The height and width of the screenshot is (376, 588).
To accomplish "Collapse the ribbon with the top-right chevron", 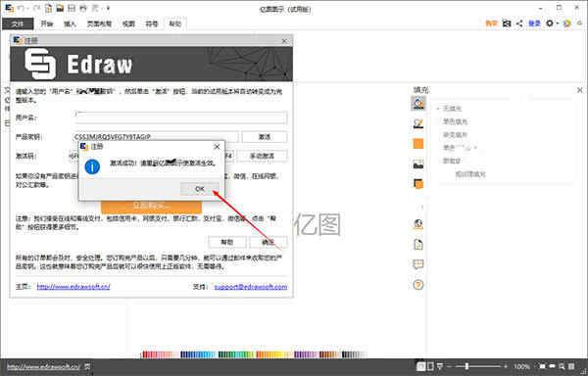I will point(580,23).
